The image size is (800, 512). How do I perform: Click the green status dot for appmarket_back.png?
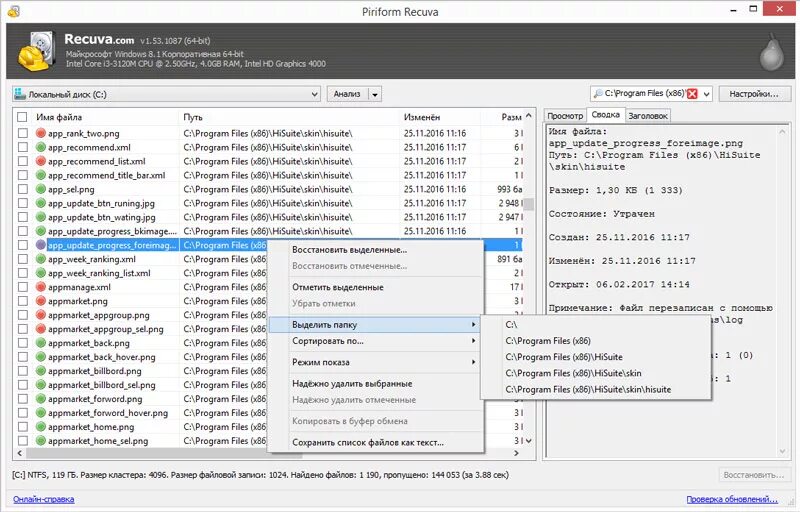tap(41, 343)
